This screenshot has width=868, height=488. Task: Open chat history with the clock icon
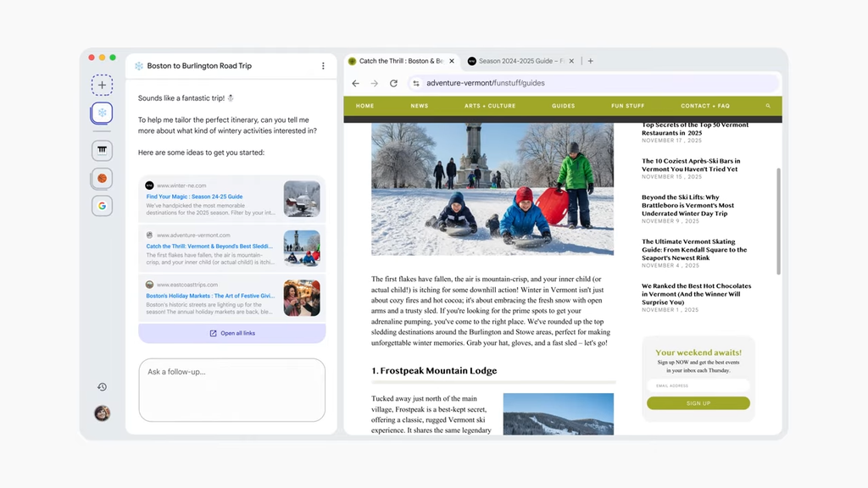pyautogui.click(x=102, y=385)
